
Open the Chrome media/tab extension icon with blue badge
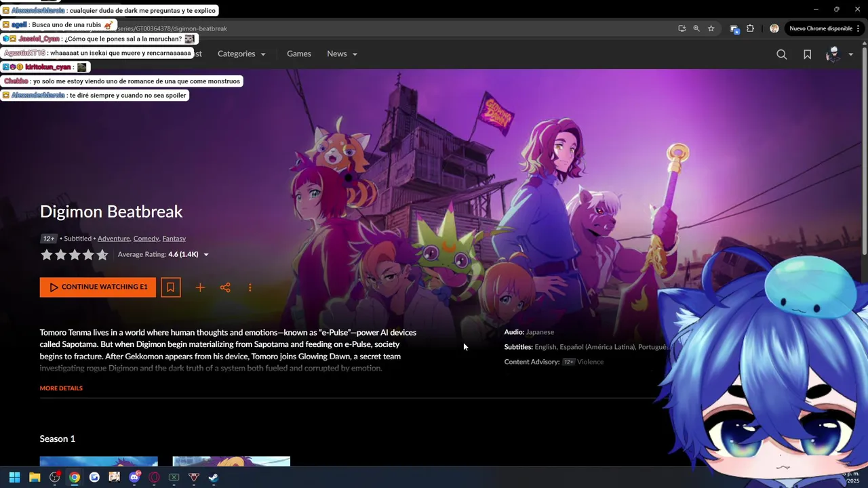pos(734,28)
